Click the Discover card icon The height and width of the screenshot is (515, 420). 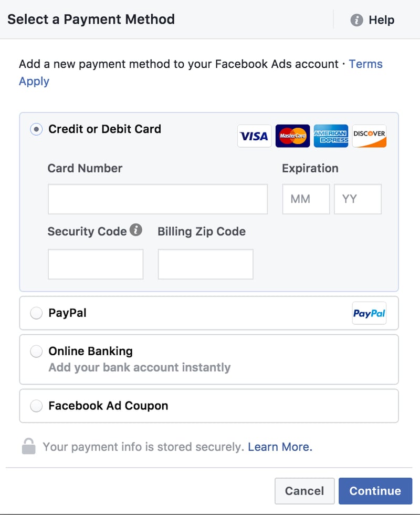tap(369, 136)
